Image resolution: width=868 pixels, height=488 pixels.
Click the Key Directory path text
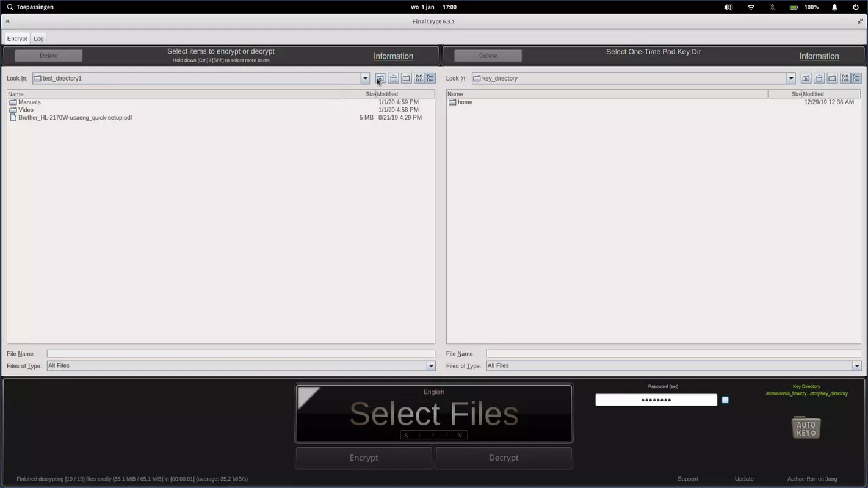806,393
